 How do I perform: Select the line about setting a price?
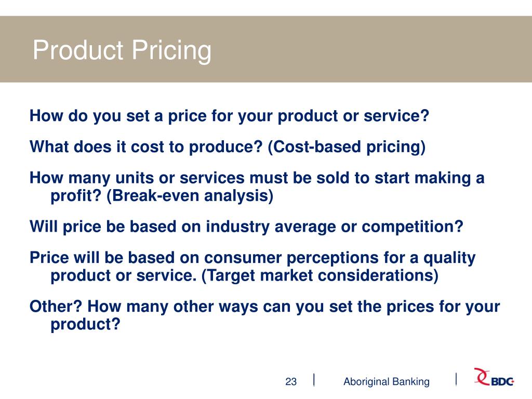coord(229,116)
